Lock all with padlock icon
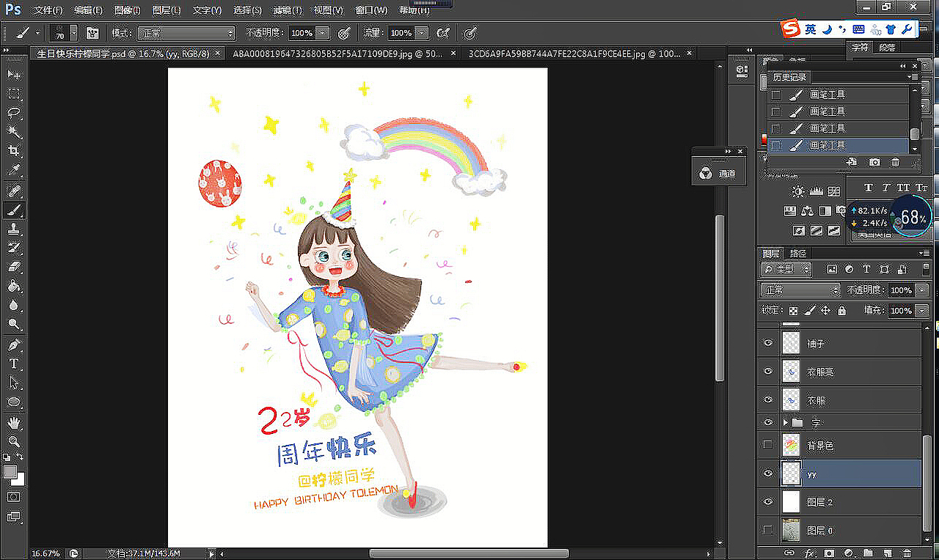This screenshot has width=939, height=560. click(x=841, y=311)
